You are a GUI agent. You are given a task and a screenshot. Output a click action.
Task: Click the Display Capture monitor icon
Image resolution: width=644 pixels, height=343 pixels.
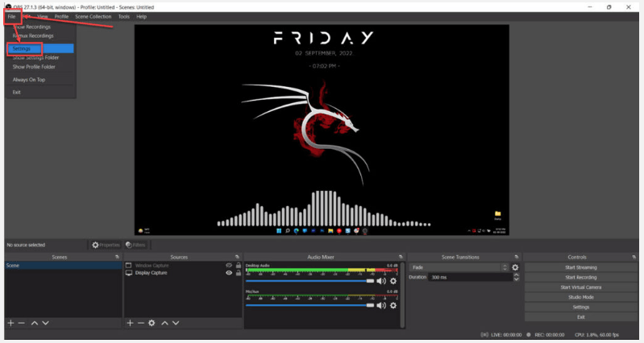coord(128,273)
